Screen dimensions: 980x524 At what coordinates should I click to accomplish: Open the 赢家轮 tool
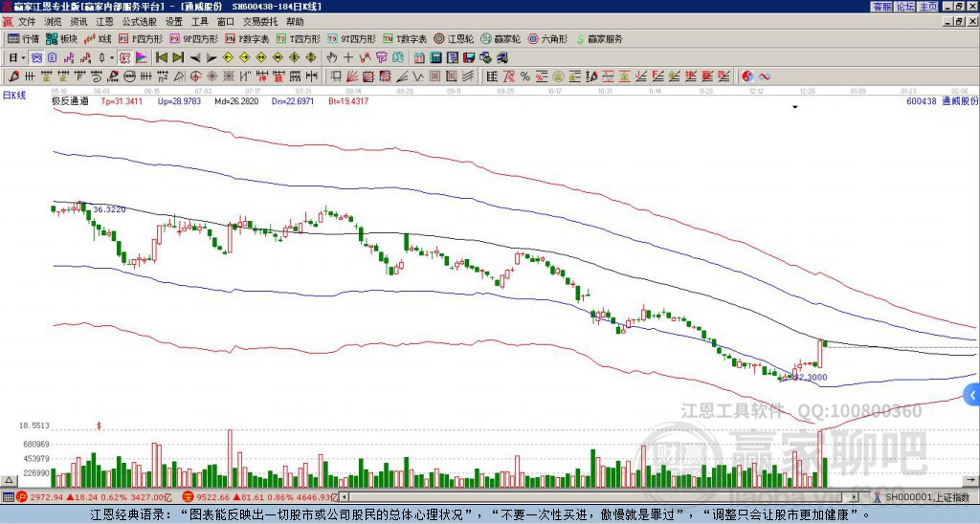tap(501, 38)
